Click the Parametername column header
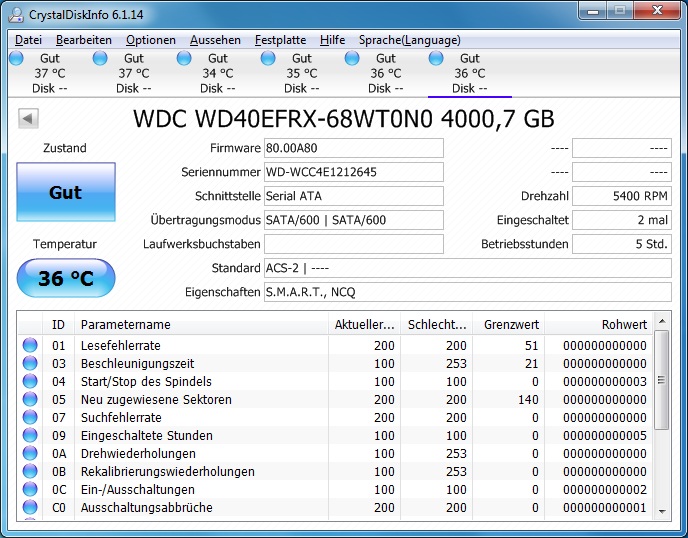 coord(201,324)
